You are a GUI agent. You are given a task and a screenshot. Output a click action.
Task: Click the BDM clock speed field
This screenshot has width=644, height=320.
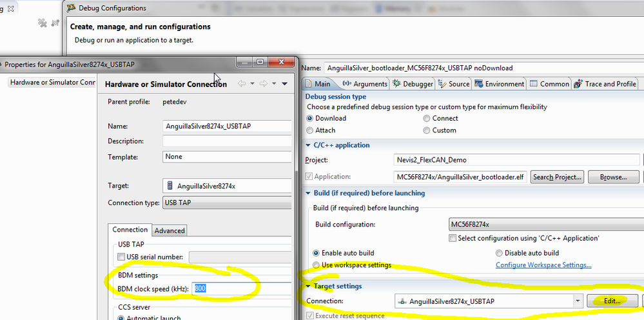242,289
